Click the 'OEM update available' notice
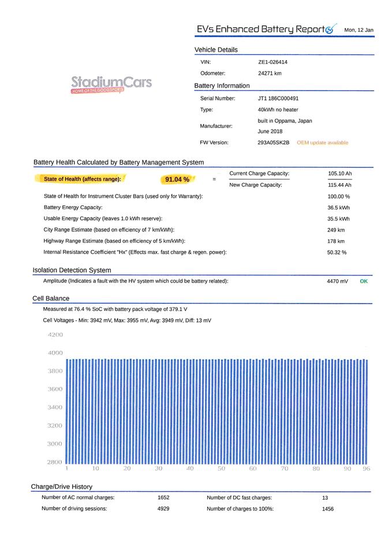This screenshot has height=554, width=392. (x=322, y=143)
